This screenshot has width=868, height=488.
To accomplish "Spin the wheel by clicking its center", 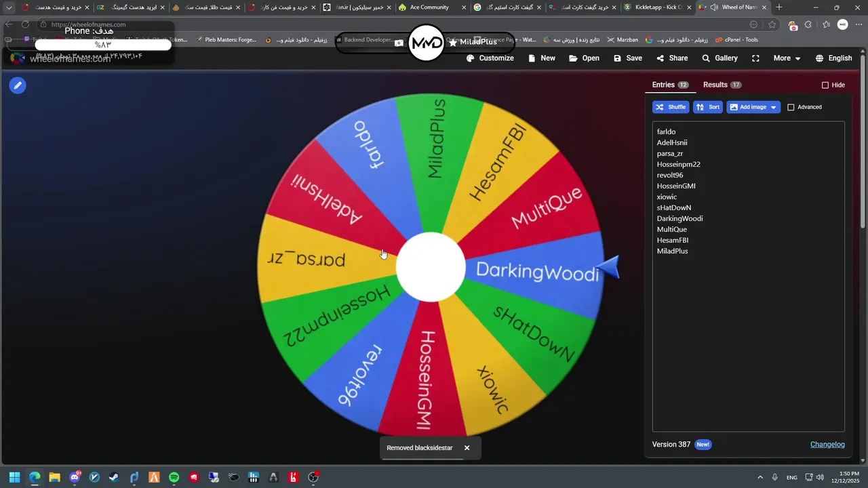I will pyautogui.click(x=431, y=266).
